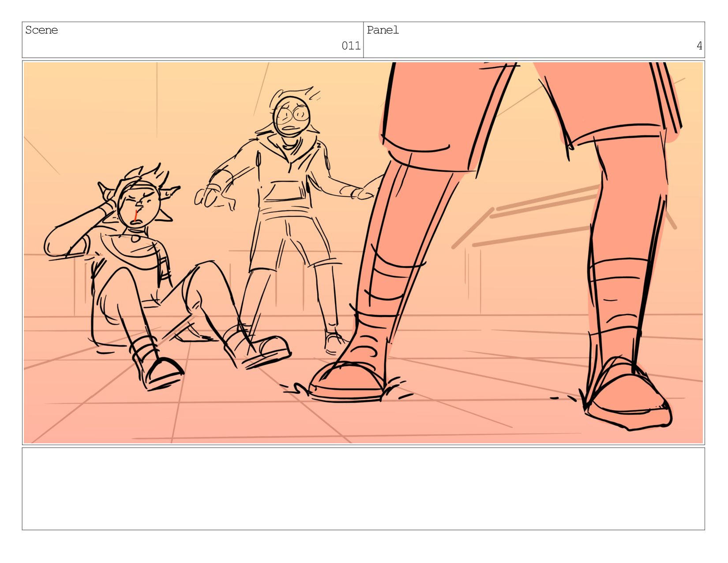
Task: Click the empty notes box below panel
Action: 363,488
